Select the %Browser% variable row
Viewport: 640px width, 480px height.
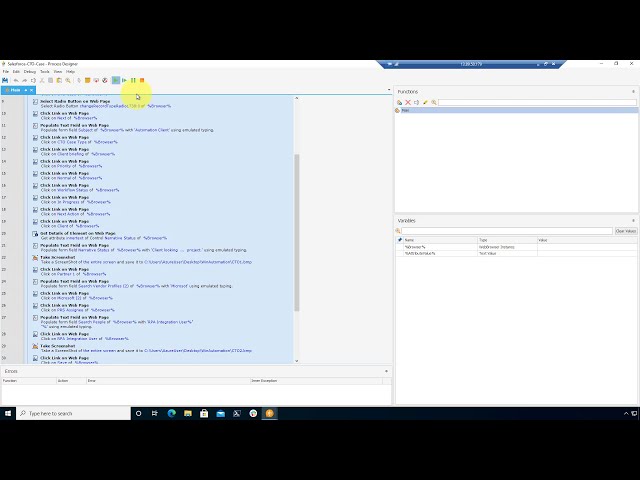tap(516, 247)
